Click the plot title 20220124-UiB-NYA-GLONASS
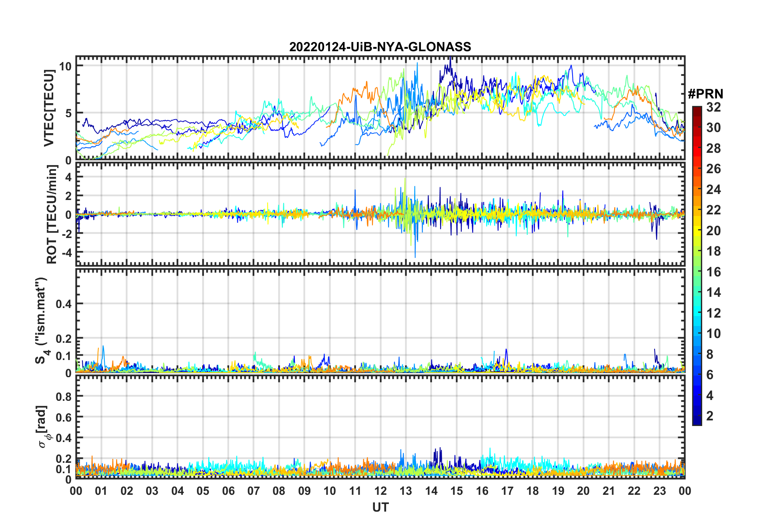 click(380, 47)
